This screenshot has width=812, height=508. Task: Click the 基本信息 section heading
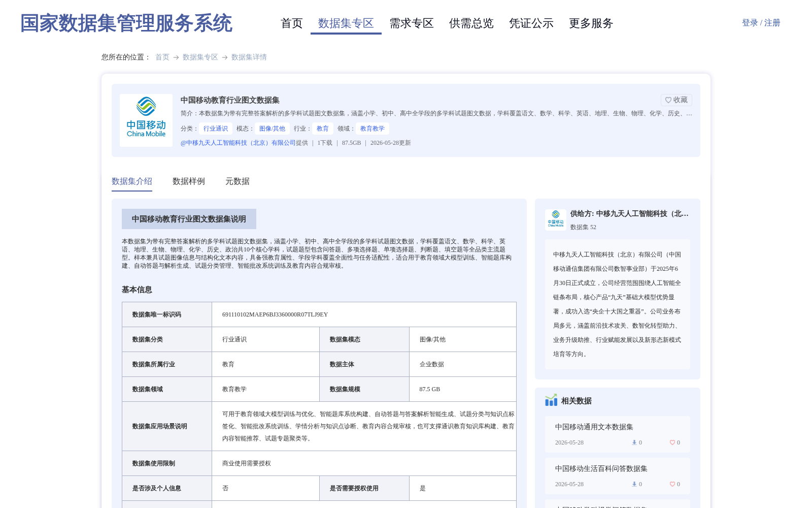click(137, 290)
